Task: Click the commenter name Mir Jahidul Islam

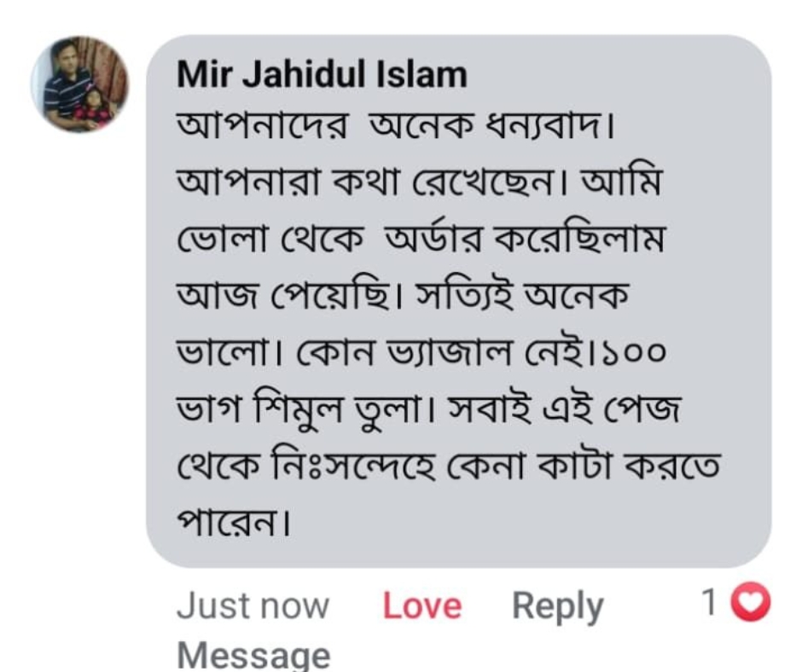Action: click(322, 75)
